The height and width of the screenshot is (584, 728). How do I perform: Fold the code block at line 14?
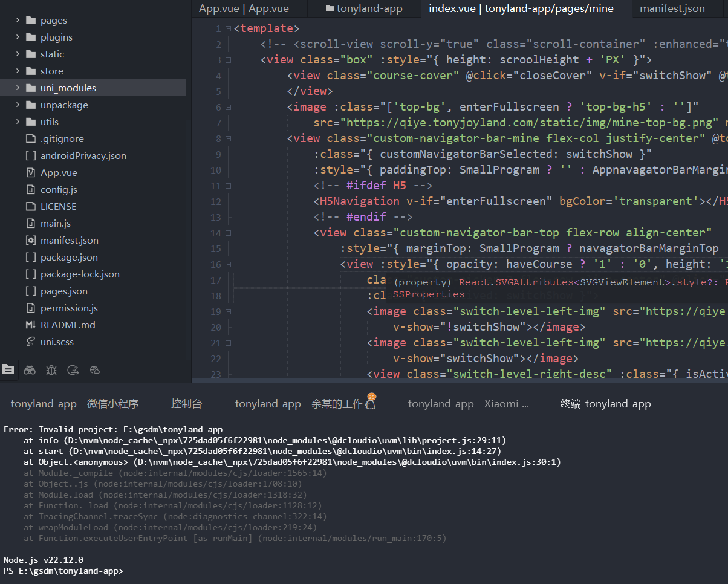(228, 233)
